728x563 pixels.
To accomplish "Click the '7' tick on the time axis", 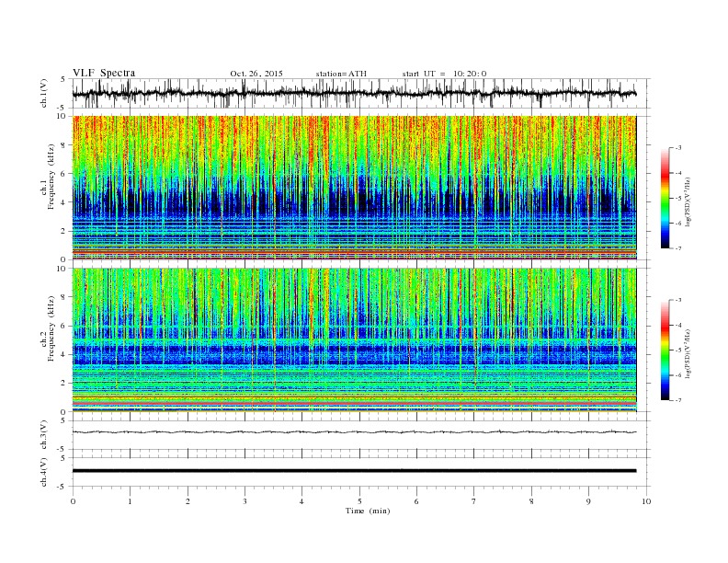I will [x=474, y=501].
